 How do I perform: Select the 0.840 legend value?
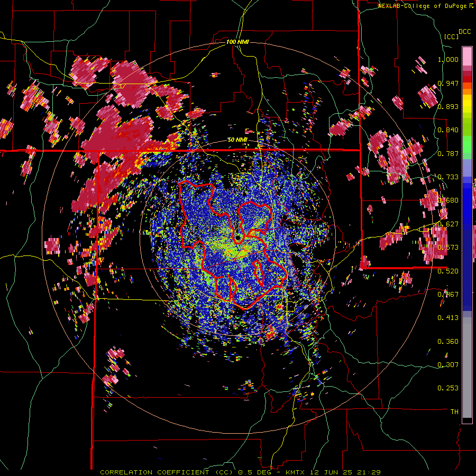pyautogui.click(x=448, y=130)
